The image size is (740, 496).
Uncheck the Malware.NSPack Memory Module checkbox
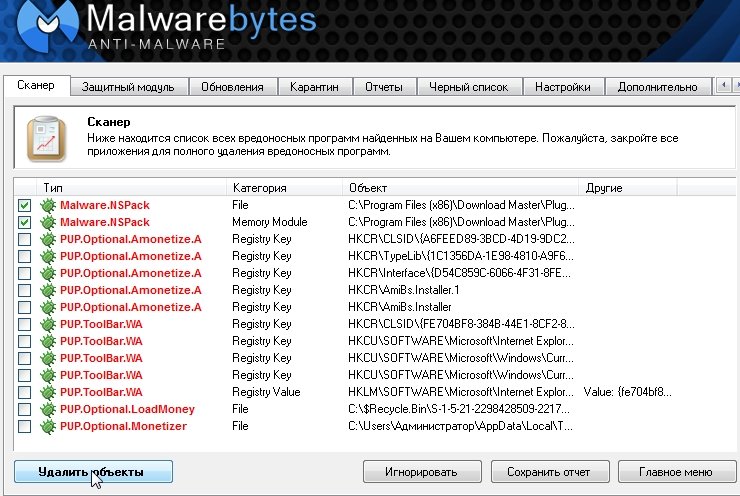tap(25, 222)
